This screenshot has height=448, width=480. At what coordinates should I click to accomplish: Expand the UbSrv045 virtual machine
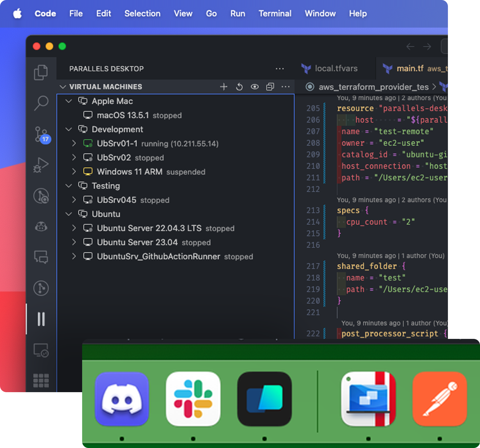tap(74, 200)
